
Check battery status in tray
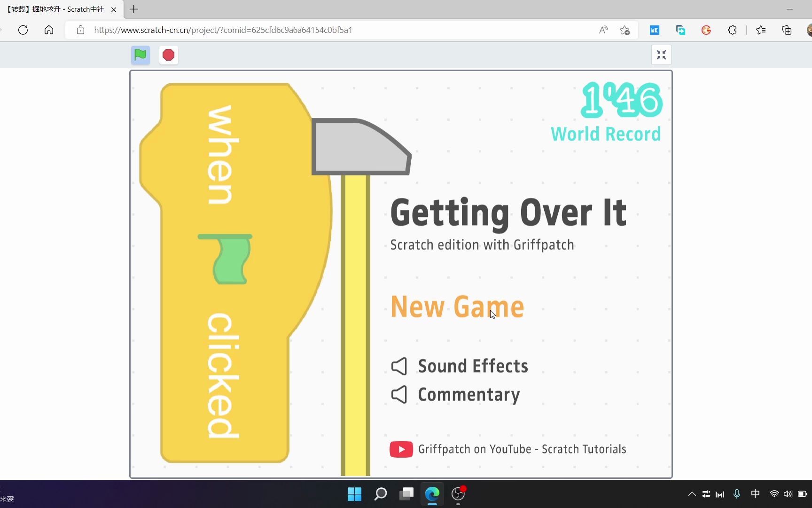click(x=803, y=494)
